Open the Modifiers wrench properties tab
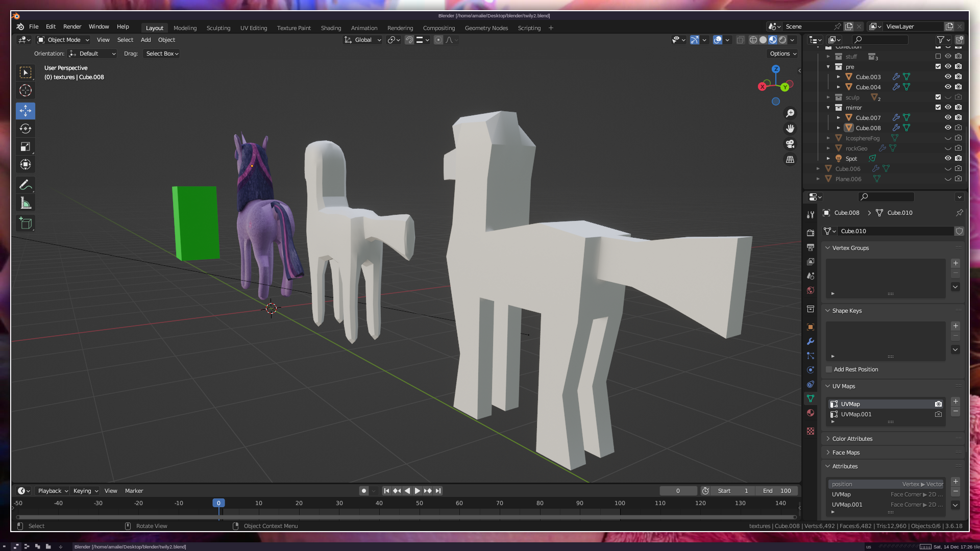The image size is (980, 551). click(x=811, y=341)
